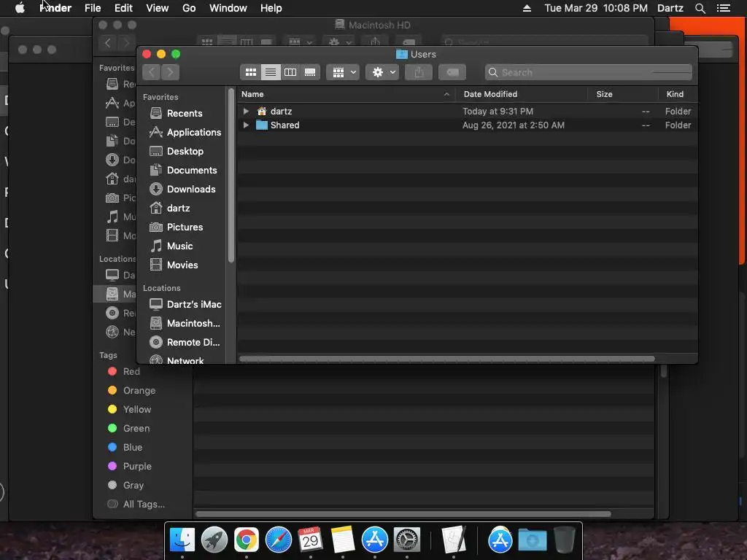This screenshot has width=747, height=560.
Task: Open the Go menu
Action: tap(189, 8)
